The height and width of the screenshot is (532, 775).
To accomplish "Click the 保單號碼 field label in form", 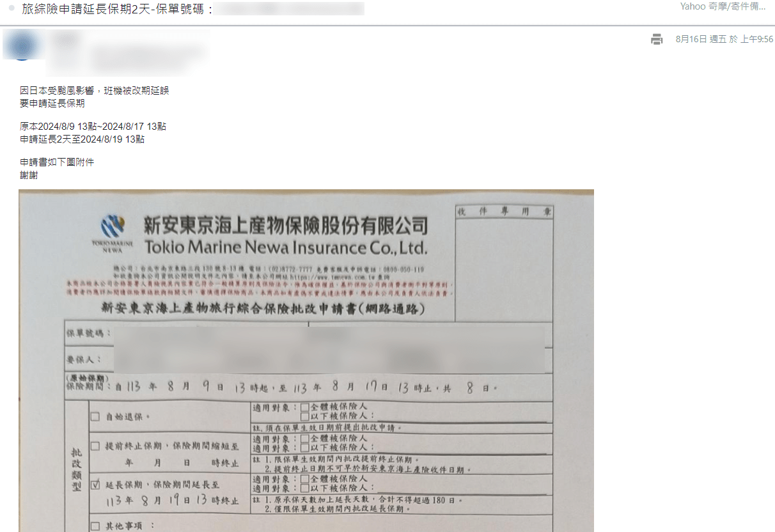I will point(89,333).
